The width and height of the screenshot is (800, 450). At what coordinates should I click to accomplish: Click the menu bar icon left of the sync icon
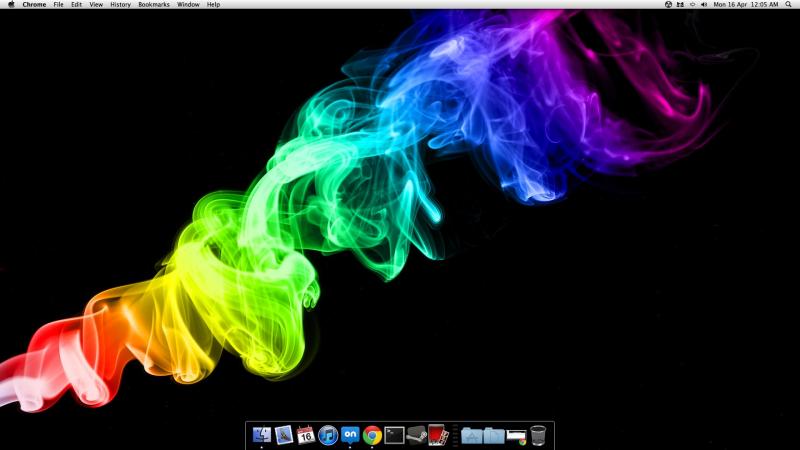[x=680, y=4]
